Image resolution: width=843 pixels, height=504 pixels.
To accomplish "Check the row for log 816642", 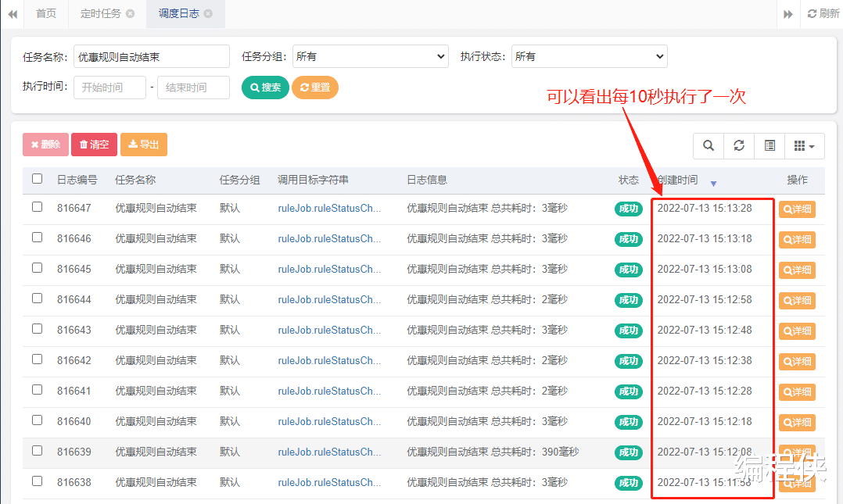I will click(37, 359).
